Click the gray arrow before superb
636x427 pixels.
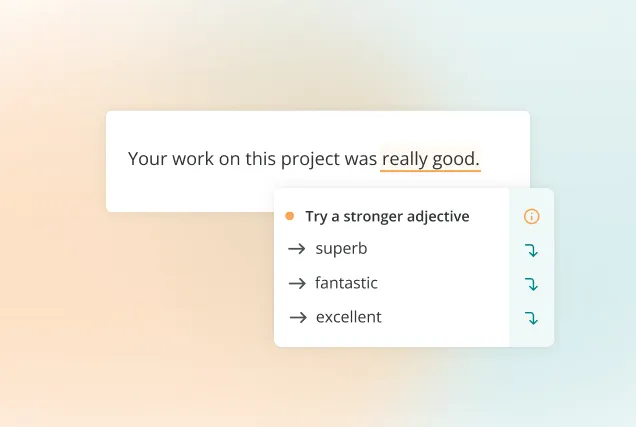click(x=297, y=249)
